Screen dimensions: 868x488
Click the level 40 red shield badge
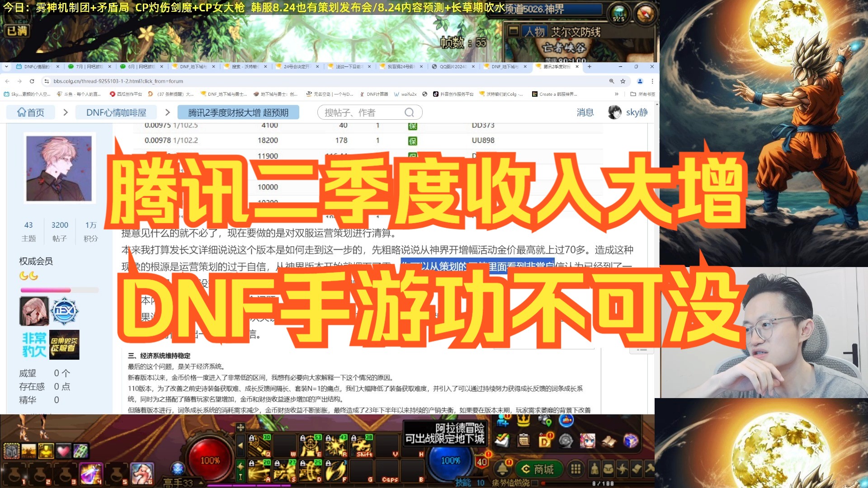482,461
